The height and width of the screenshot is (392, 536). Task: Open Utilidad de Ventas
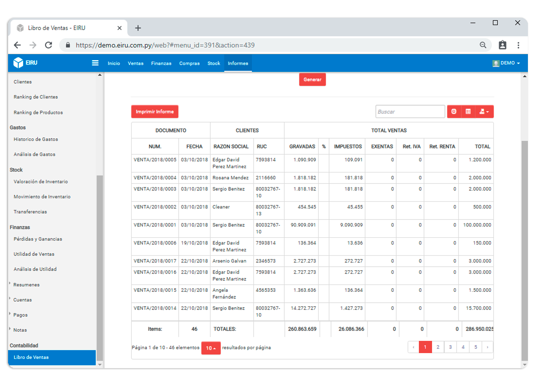(34, 254)
